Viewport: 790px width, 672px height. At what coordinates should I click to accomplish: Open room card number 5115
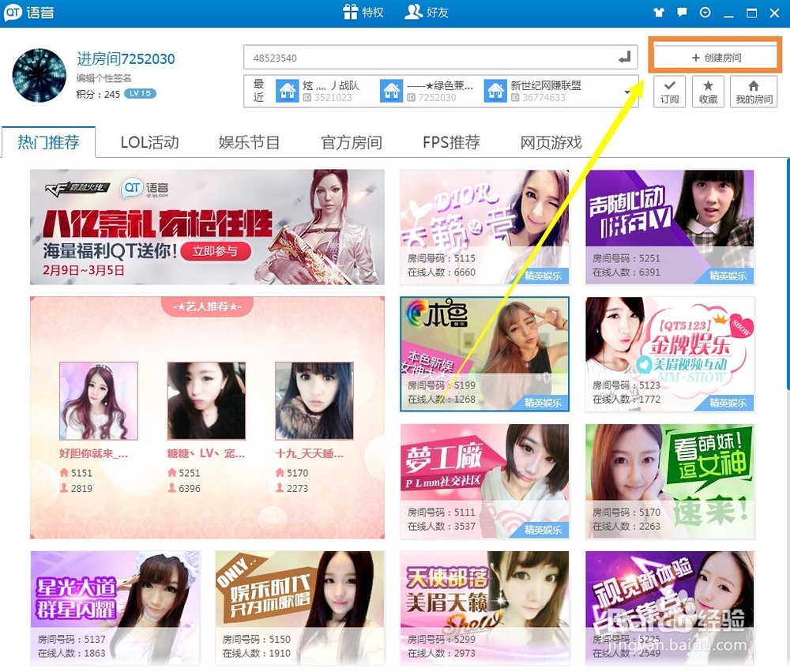point(485,227)
